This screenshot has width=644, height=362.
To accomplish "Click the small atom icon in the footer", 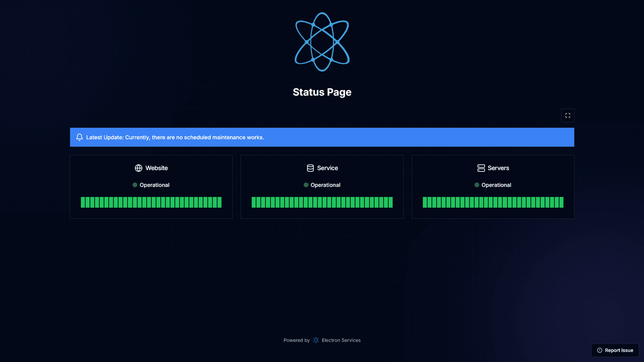I will (316, 340).
